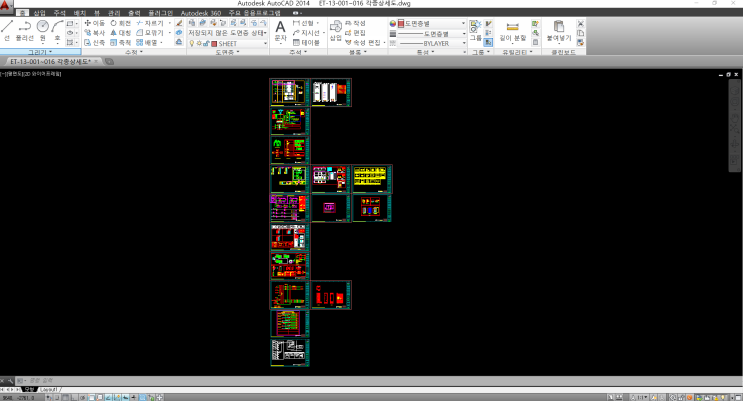Screen dimensions: 743x401
Task: Click the Trim (자르기) command
Action: [x=150, y=23]
